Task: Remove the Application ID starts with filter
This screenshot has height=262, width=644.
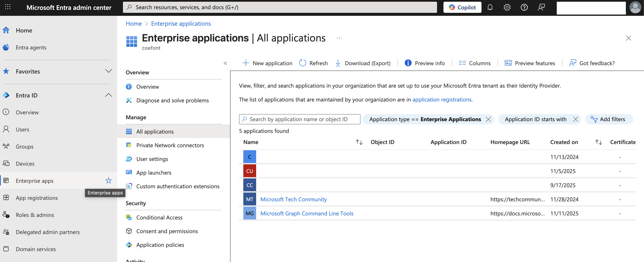Action: pos(575,119)
